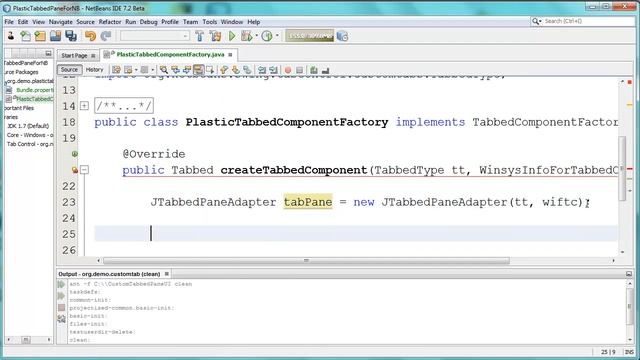Click the override annotation glyph in gutter
The width and height of the screenshot is (640, 360).
(75, 154)
